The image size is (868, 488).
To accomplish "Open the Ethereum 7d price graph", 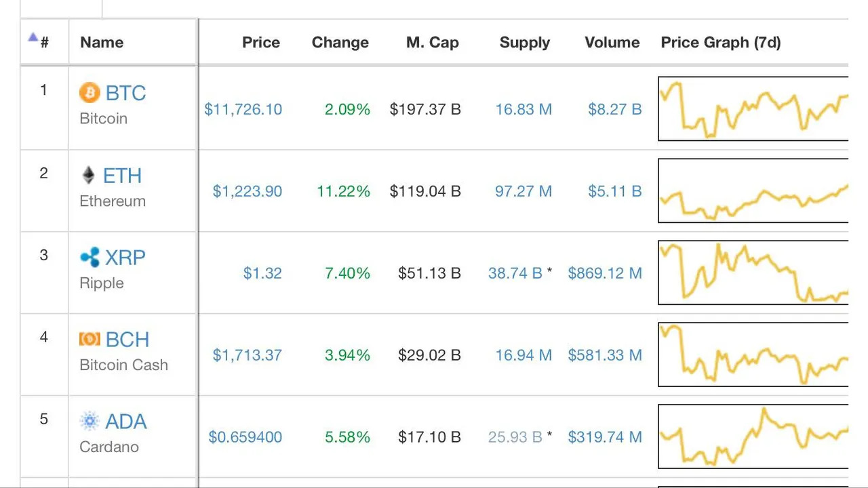I will 753,190.
